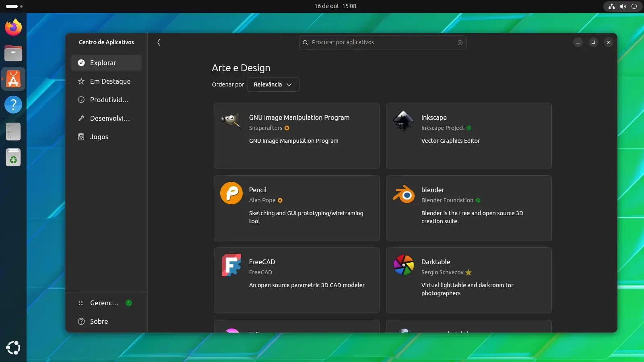Image resolution: width=644 pixels, height=362 pixels.
Task: Click the compass icon beside Explorar
Action: coord(81,63)
